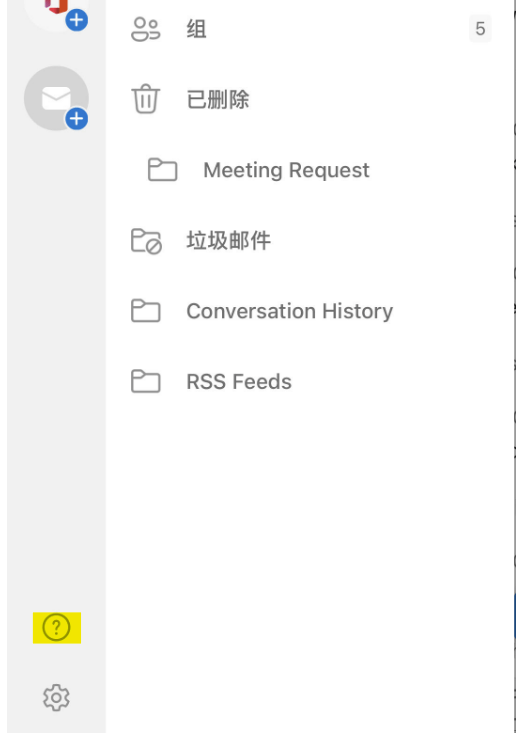The height and width of the screenshot is (733, 516).
Task: Click folder icon beside Meeting Request
Action: pyautogui.click(x=163, y=169)
